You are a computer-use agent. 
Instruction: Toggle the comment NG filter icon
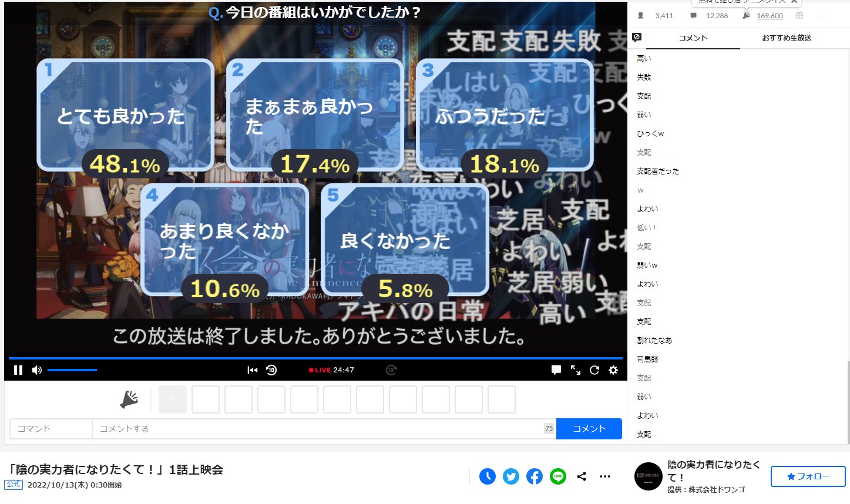tap(637, 38)
